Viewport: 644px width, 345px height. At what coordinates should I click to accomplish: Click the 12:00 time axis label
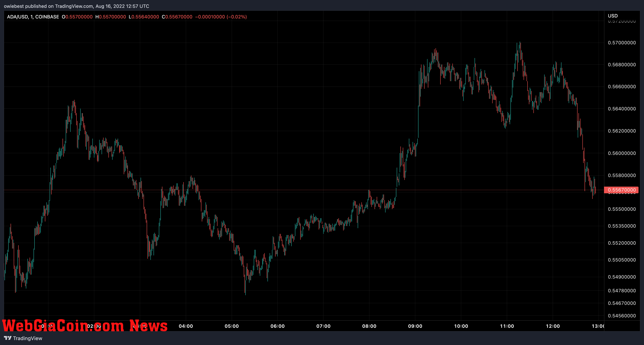click(553, 326)
